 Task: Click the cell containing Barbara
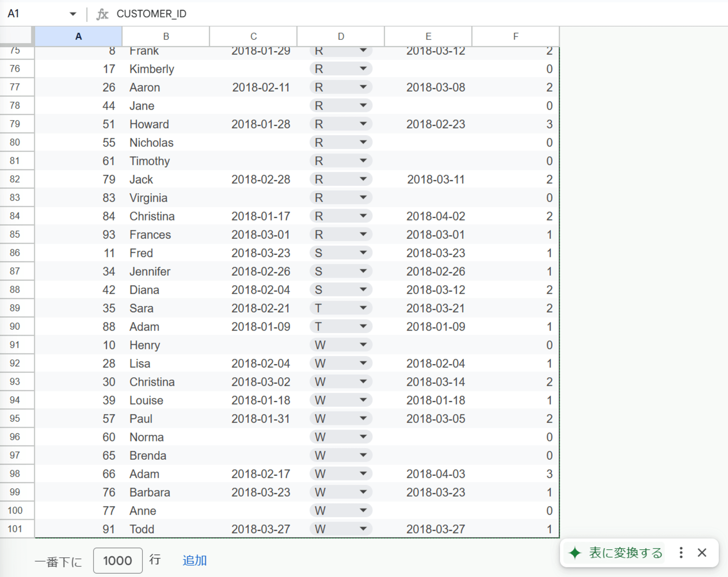pyautogui.click(x=166, y=492)
